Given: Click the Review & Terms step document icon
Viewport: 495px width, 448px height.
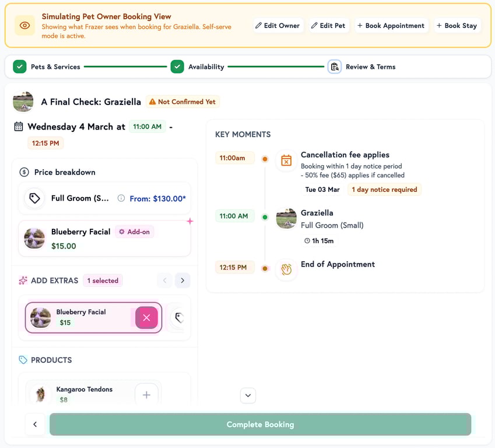Looking at the screenshot, I should 334,66.
